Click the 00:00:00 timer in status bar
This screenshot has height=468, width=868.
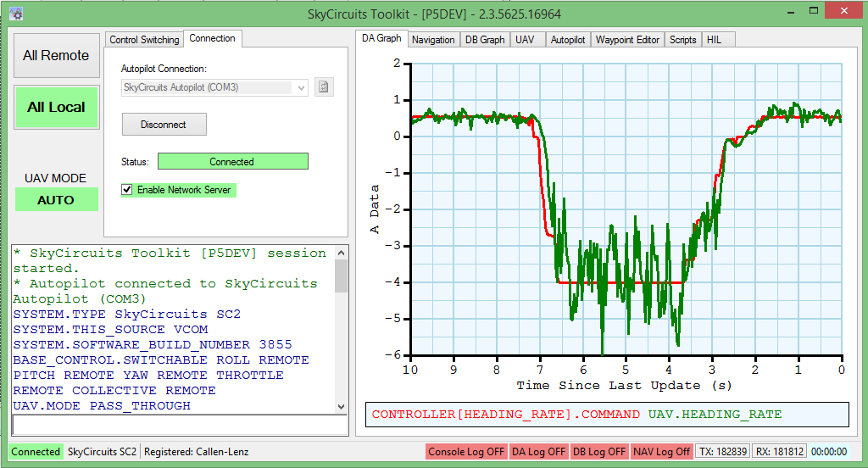(x=829, y=452)
